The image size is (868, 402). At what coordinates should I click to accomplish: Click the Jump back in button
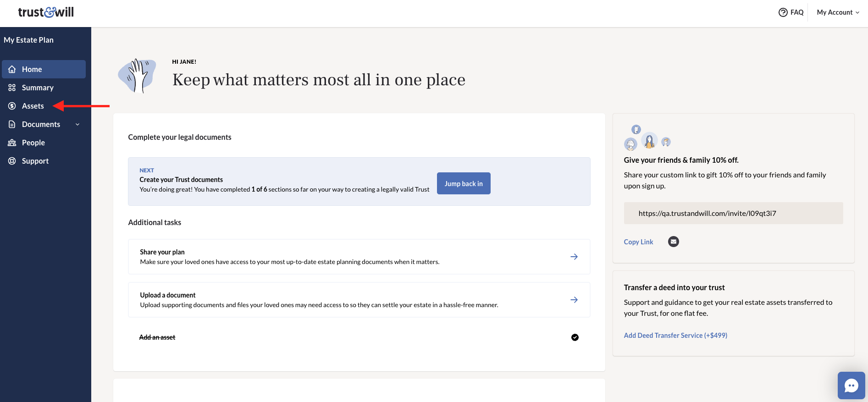(x=464, y=183)
